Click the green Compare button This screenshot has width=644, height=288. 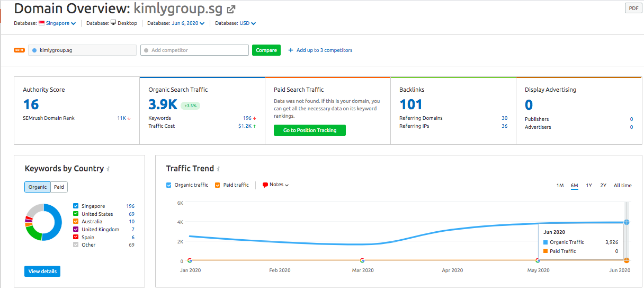[266, 50]
